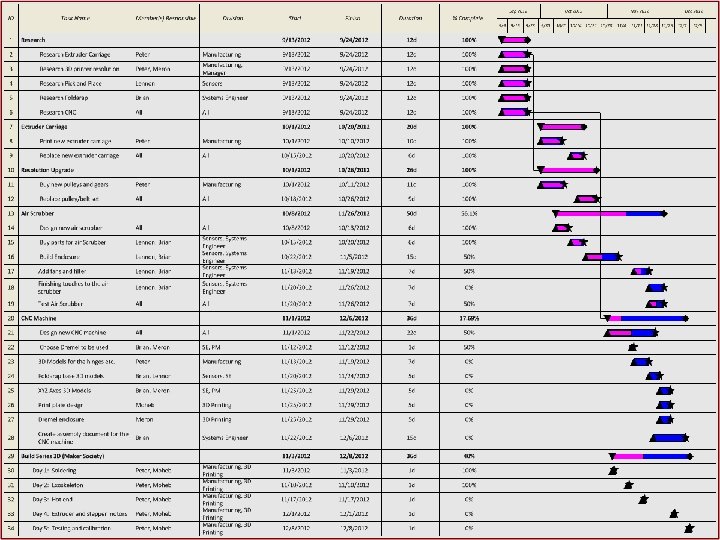Select Day 4: Extruder and stepper motors
The height and width of the screenshot is (540, 720).
click(x=79, y=514)
